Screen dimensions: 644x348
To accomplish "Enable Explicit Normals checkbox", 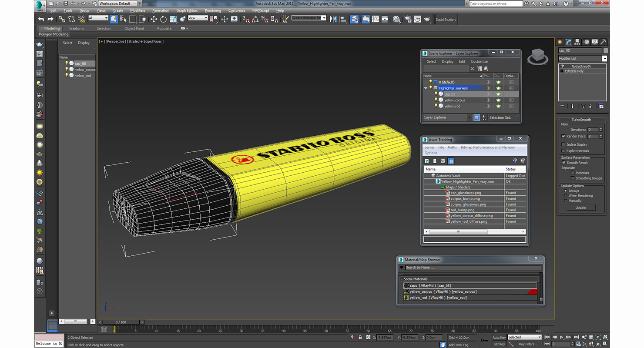I will (x=563, y=151).
